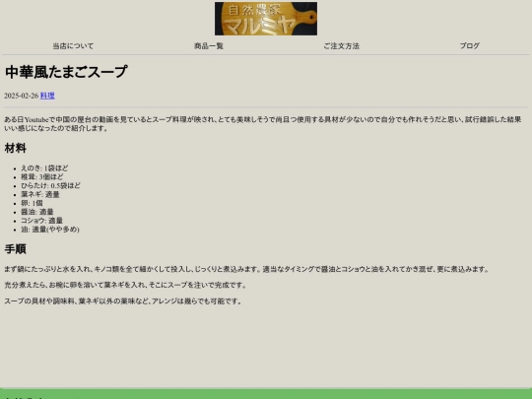Click the date 2025-02-26
532x399 pixels.
pos(22,96)
